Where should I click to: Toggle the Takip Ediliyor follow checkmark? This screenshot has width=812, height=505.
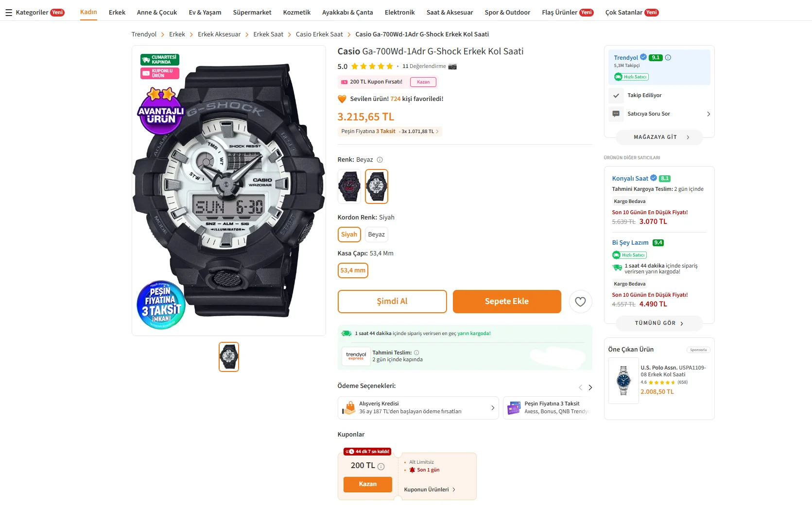click(x=616, y=95)
